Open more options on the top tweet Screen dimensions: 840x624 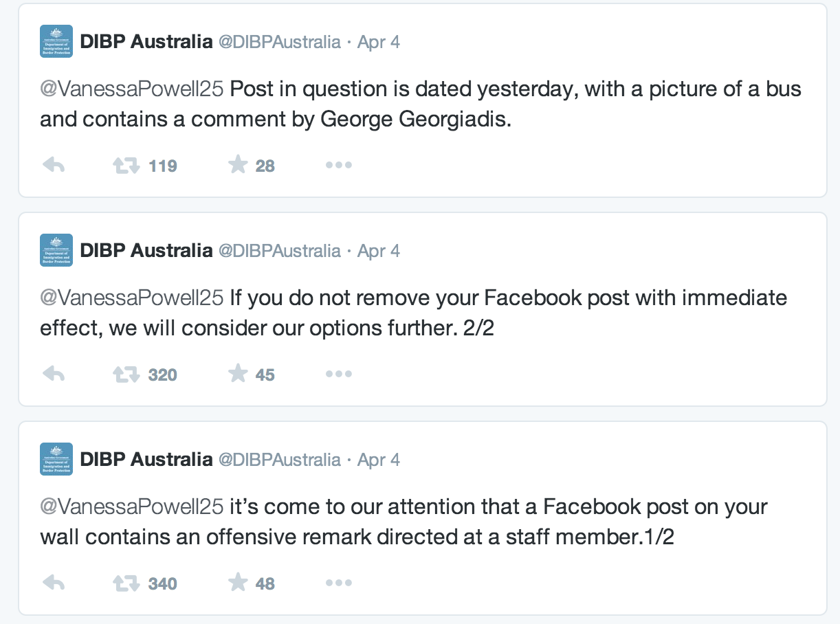(x=338, y=165)
